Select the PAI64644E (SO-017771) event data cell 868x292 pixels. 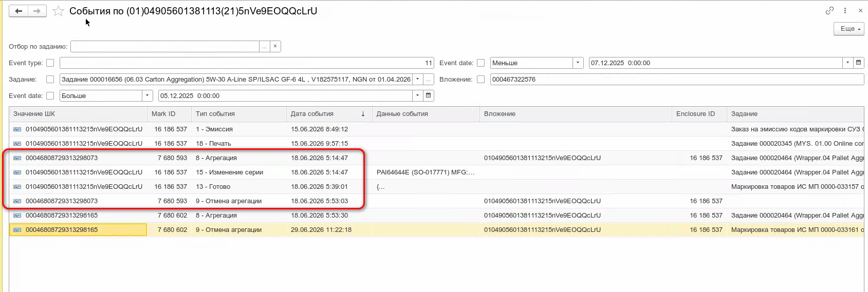click(x=426, y=172)
